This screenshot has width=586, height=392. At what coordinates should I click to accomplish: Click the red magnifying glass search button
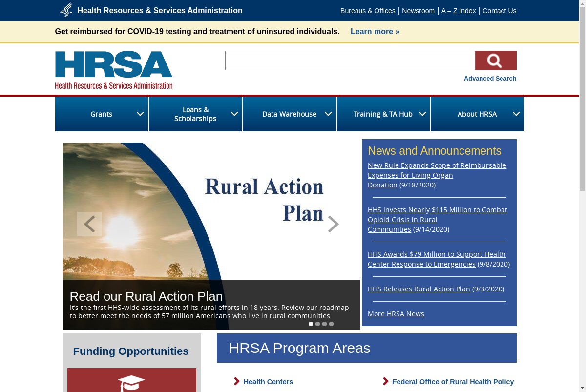coord(496,61)
